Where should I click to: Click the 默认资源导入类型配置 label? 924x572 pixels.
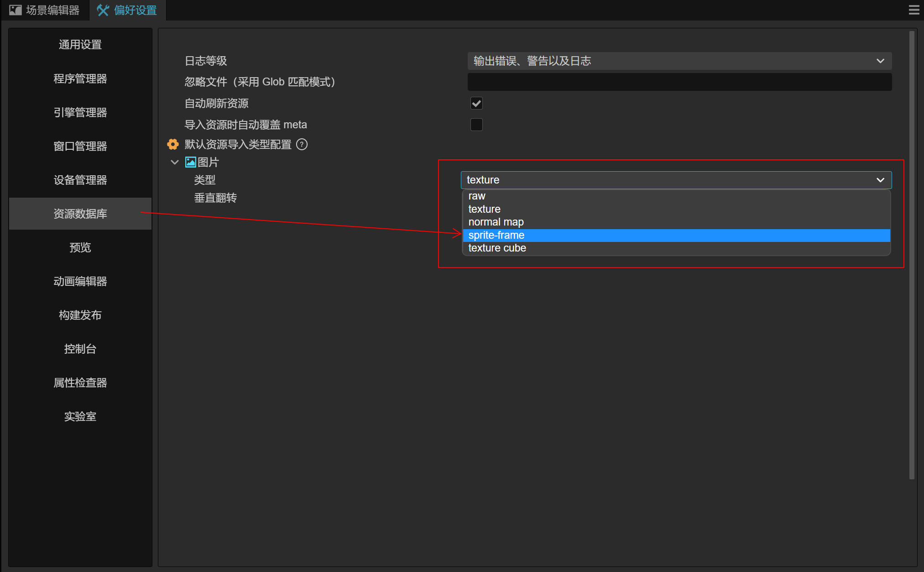[x=238, y=144]
